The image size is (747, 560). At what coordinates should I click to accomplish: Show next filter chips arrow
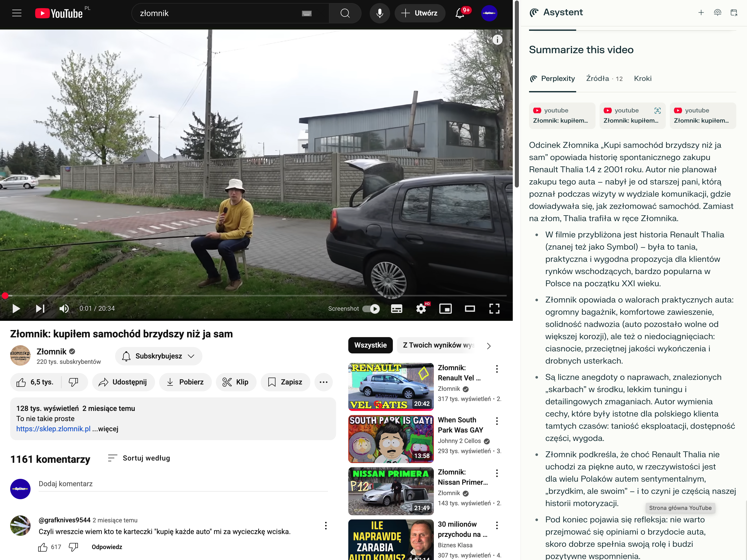pyautogui.click(x=489, y=346)
